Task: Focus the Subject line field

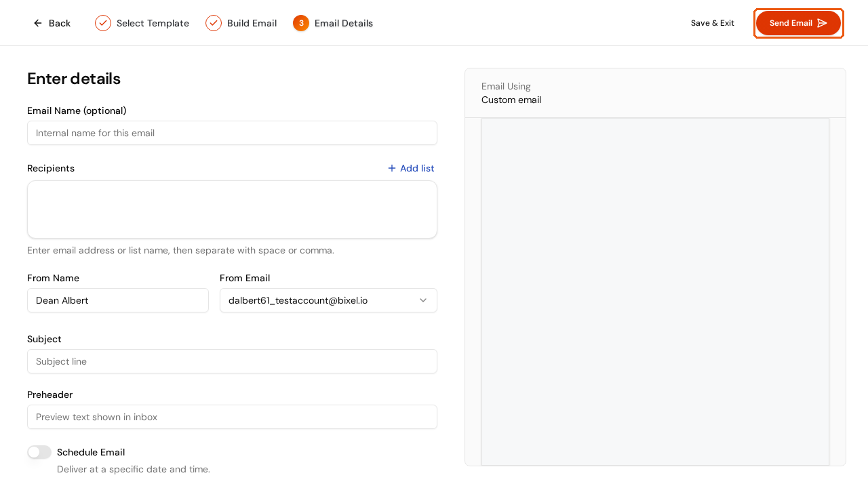Action: pyautogui.click(x=232, y=361)
